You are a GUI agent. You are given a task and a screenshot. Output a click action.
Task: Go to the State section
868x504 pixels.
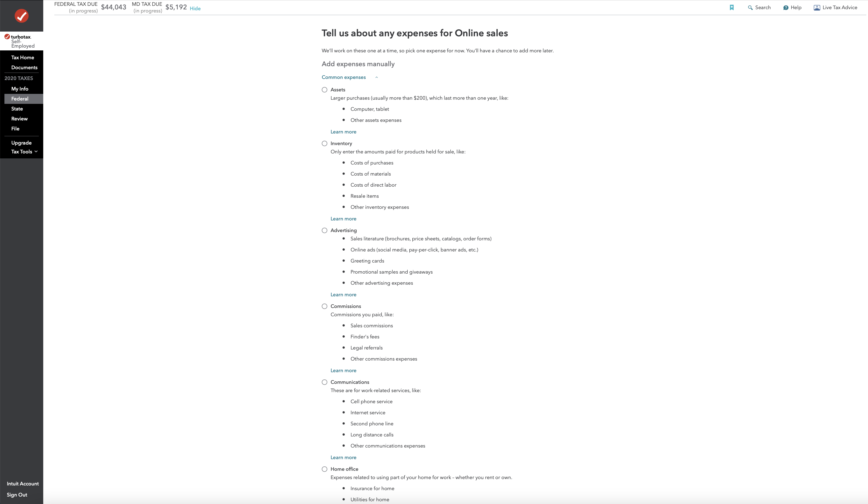pyautogui.click(x=17, y=109)
